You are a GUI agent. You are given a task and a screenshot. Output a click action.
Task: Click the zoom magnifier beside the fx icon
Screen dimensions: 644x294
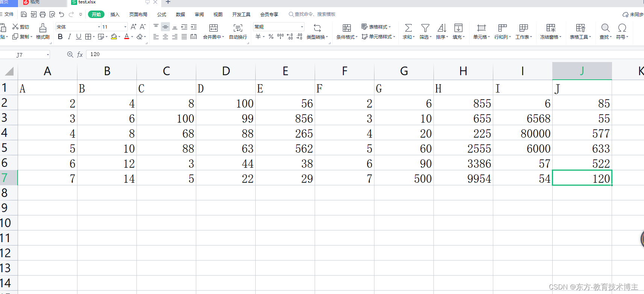[70, 55]
